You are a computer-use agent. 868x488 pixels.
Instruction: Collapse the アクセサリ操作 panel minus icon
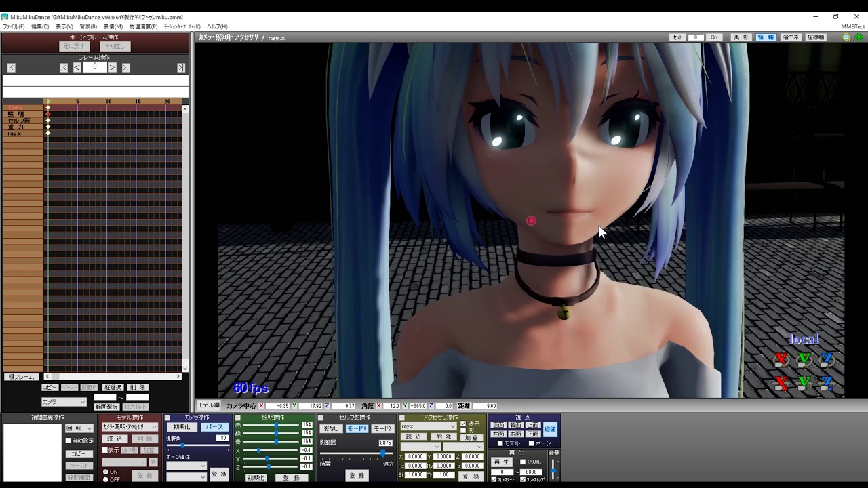coord(402,418)
